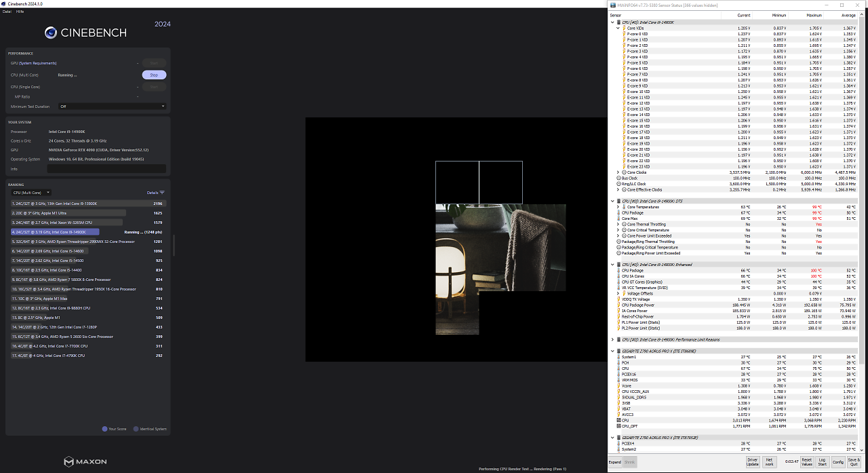Click the Expand button in HWiNFO
868x473 pixels.
click(615, 461)
